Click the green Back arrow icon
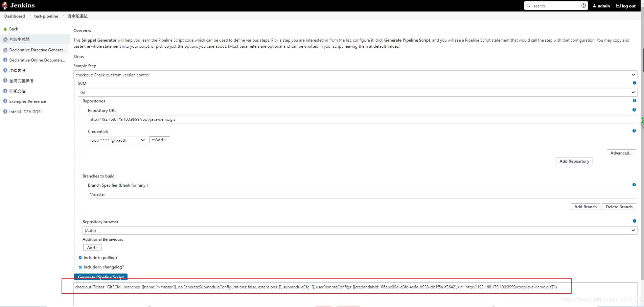This screenshot has width=644, height=307. pyautogui.click(x=5, y=29)
